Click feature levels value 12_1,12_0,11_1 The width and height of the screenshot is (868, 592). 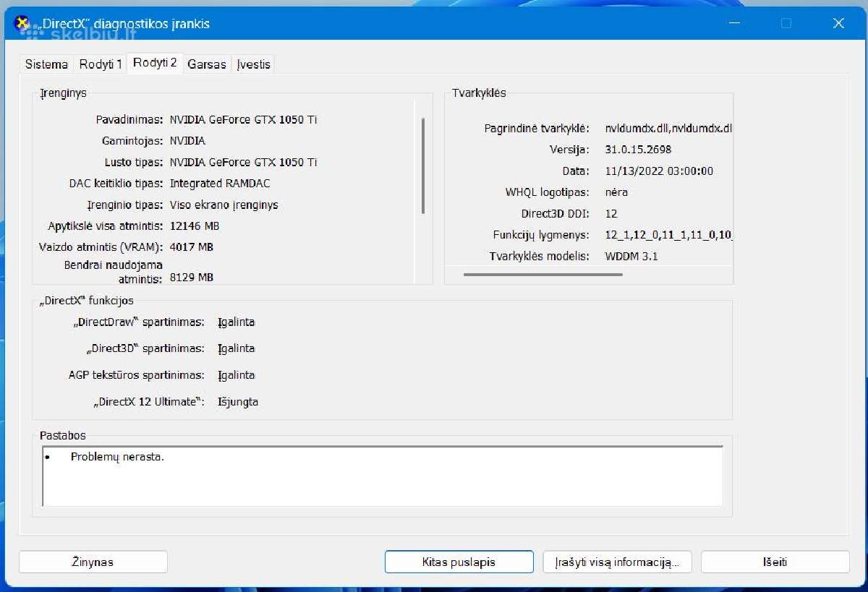pyautogui.click(x=668, y=235)
